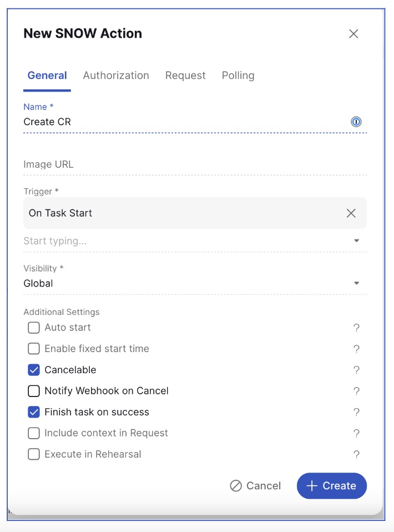Enable Execute in Rehearsal checkbox
This screenshot has width=394, height=532.
(33, 454)
